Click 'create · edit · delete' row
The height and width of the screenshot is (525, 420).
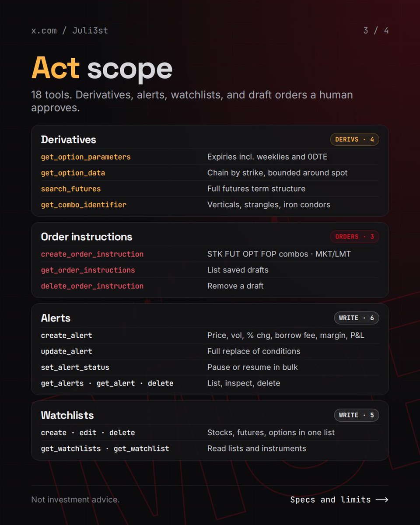point(88,432)
